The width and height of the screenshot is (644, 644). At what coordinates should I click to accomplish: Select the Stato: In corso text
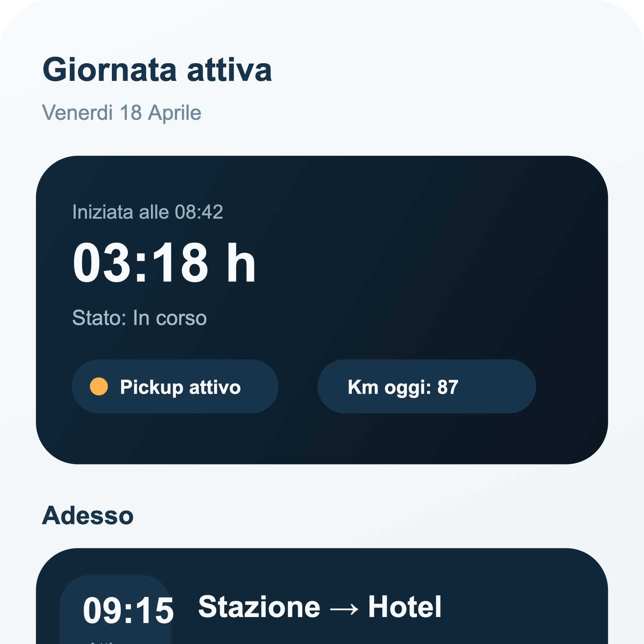pos(139,318)
